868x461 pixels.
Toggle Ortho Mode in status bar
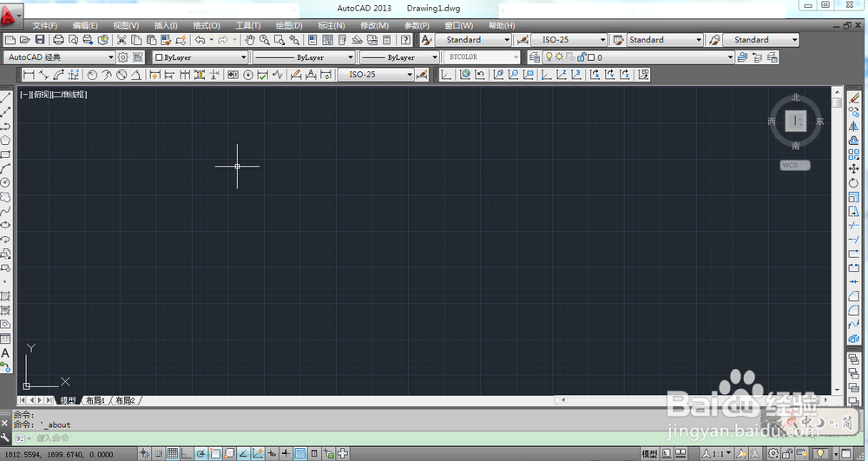coord(187,454)
